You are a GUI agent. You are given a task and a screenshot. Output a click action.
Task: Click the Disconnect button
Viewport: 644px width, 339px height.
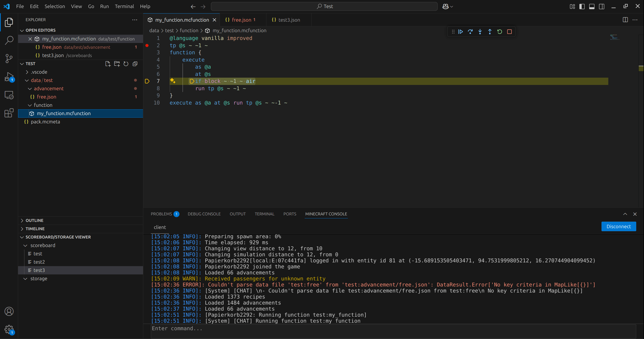pyautogui.click(x=618, y=226)
